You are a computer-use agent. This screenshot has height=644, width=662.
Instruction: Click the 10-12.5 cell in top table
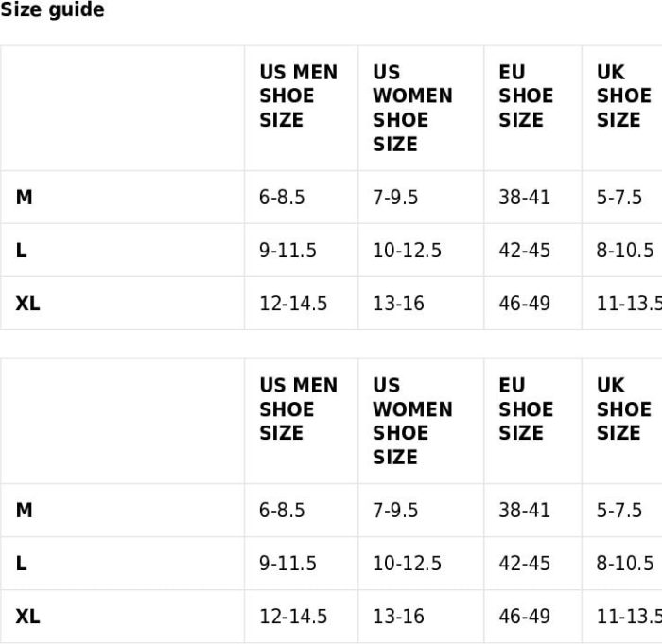(x=407, y=251)
